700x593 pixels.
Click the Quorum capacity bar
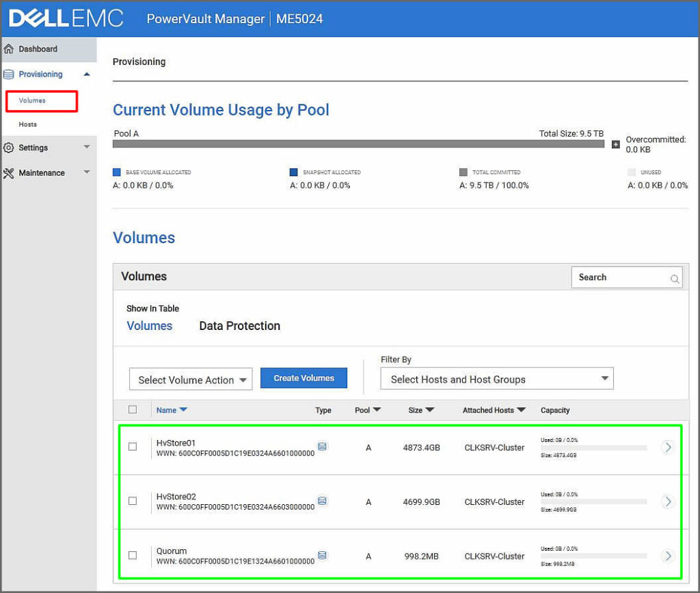pyautogui.click(x=594, y=556)
